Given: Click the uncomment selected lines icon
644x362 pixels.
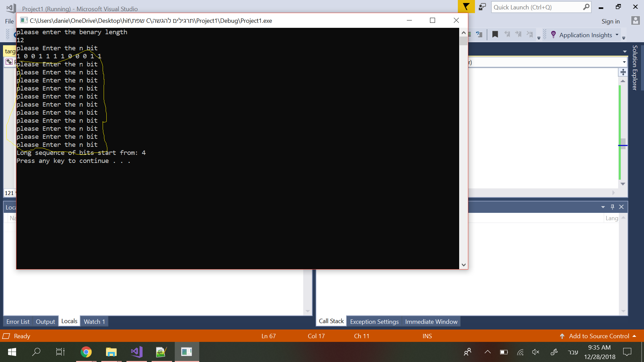Looking at the screenshot, I should 479,34.
